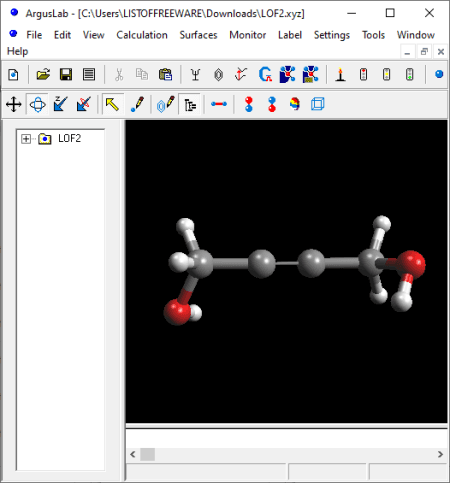Screen dimensions: 450x483
Task: Click the blue wireframe cube icon
Action: [x=318, y=104]
